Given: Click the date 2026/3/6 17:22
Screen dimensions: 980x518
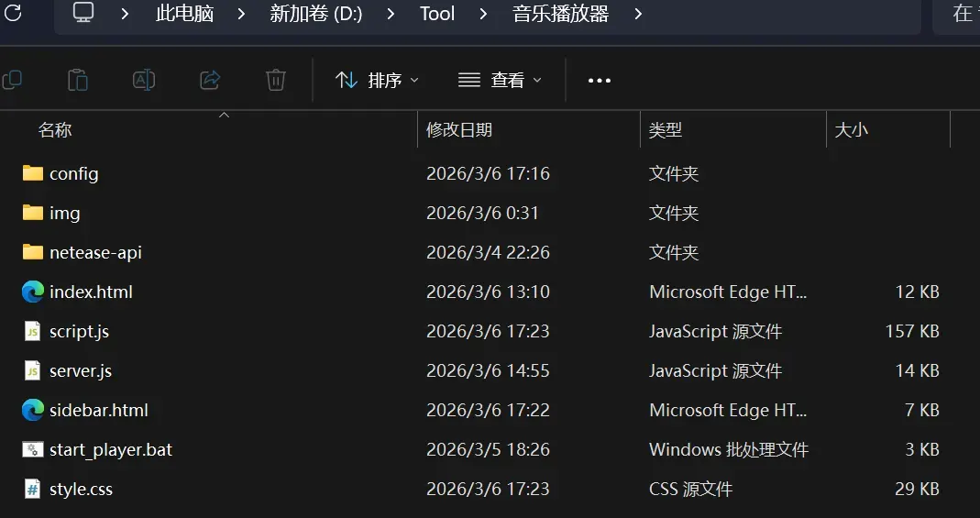Looking at the screenshot, I should point(488,410).
